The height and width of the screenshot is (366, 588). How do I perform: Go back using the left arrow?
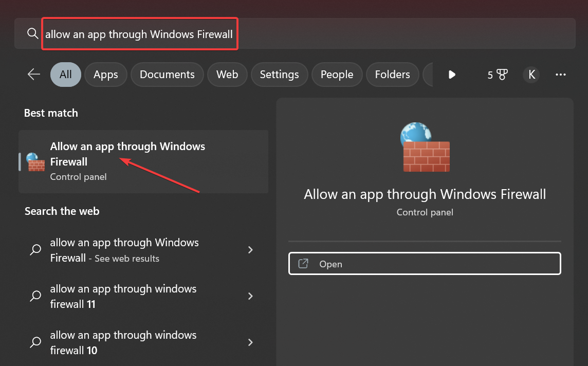34,74
